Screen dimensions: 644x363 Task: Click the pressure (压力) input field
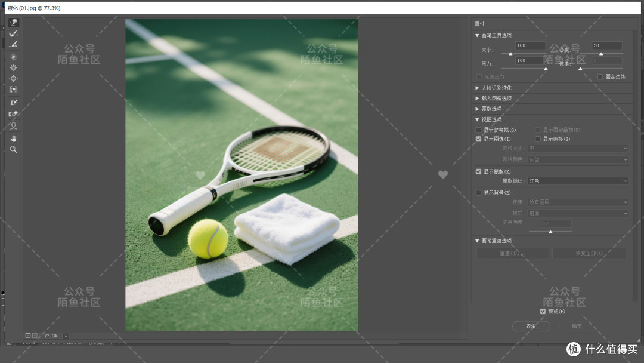(530, 60)
